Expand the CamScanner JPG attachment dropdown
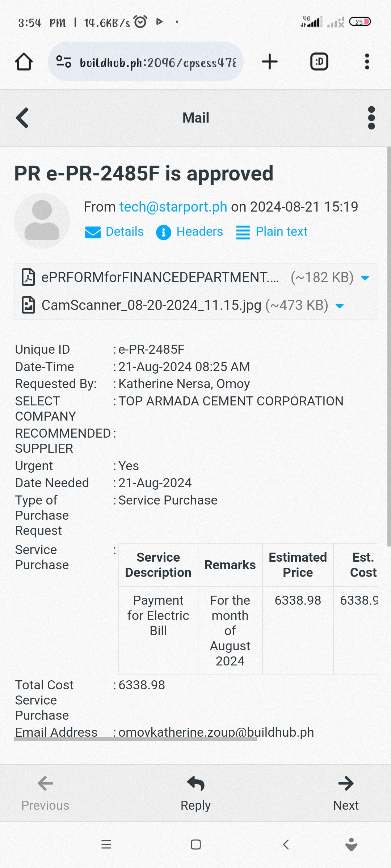 pyautogui.click(x=340, y=306)
